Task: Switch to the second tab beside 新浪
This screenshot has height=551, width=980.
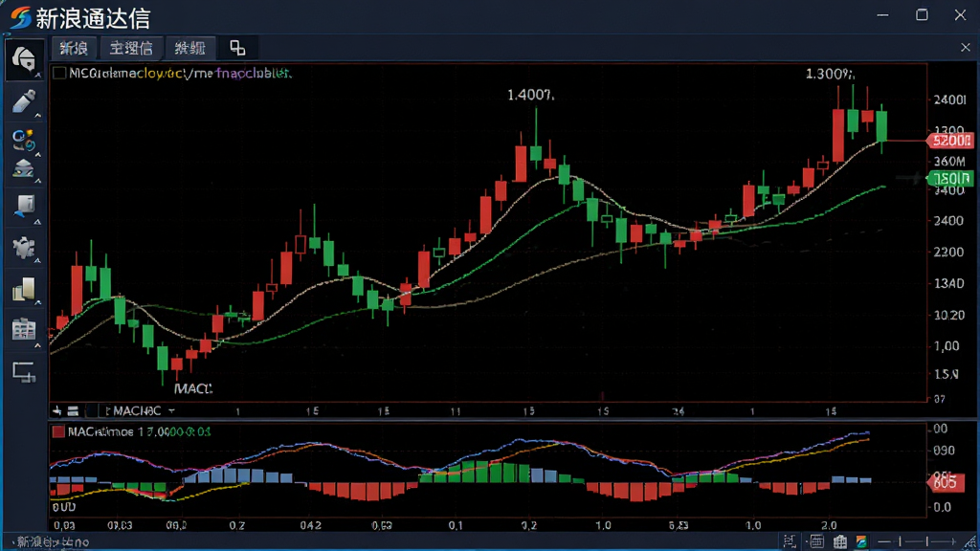Action: coord(130,48)
